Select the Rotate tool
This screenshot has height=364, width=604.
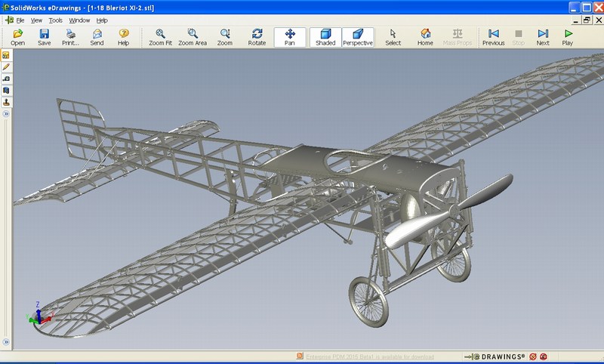(x=257, y=37)
